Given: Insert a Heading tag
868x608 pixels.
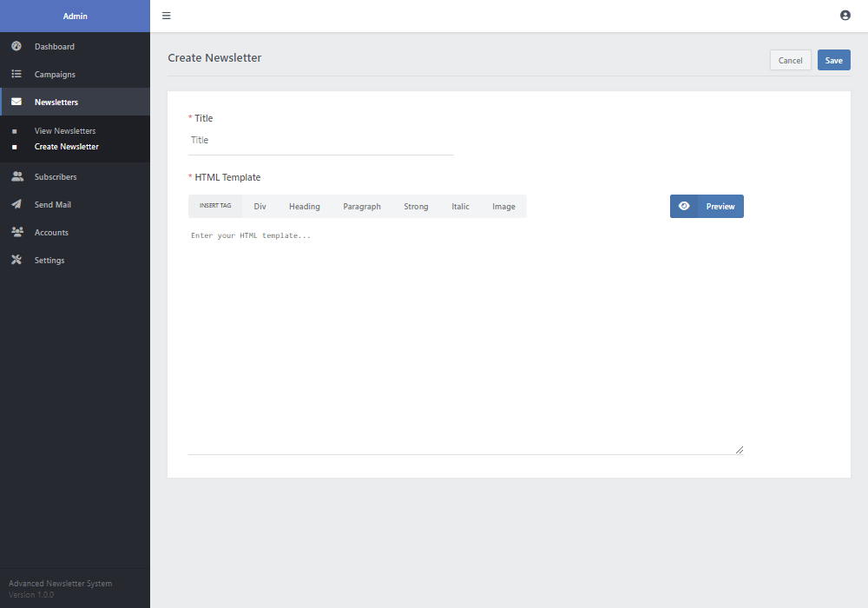Looking at the screenshot, I should tap(305, 206).
